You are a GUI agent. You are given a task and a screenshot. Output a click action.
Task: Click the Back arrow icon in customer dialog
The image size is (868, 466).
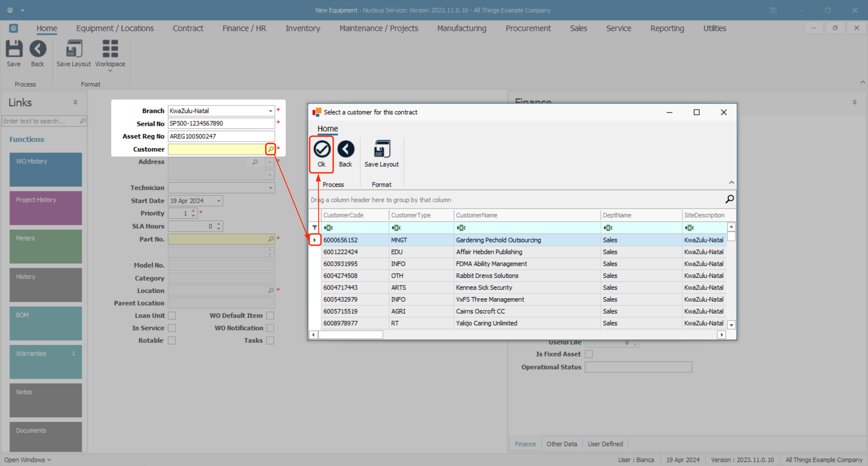pyautogui.click(x=346, y=149)
